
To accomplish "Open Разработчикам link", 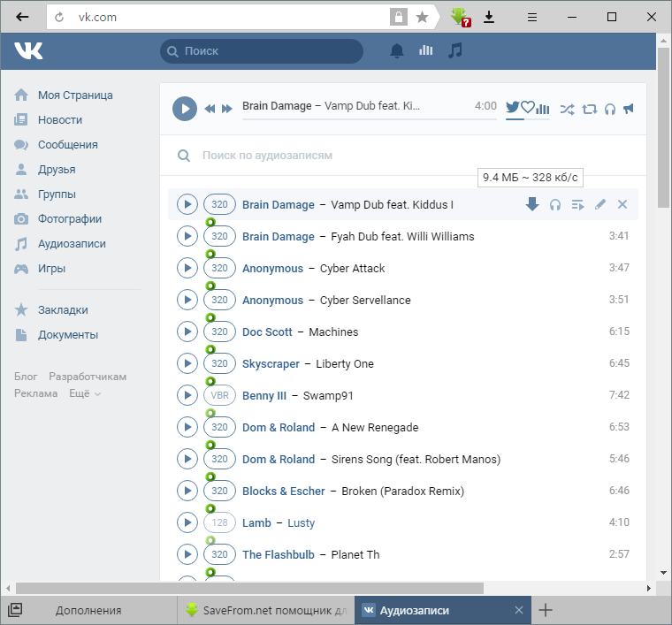I will (x=88, y=377).
